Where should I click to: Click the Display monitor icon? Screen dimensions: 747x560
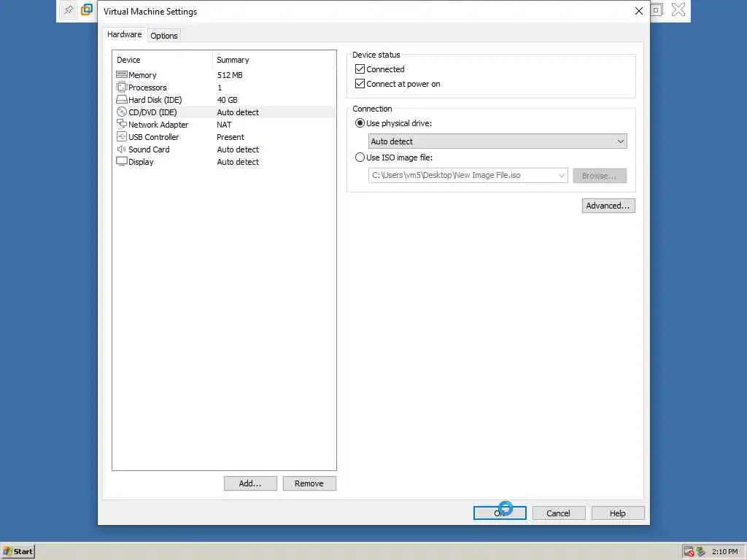(x=122, y=161)
